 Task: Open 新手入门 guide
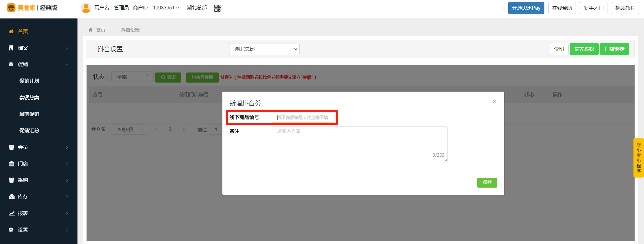pyautogui.click(x=594, y=8)
